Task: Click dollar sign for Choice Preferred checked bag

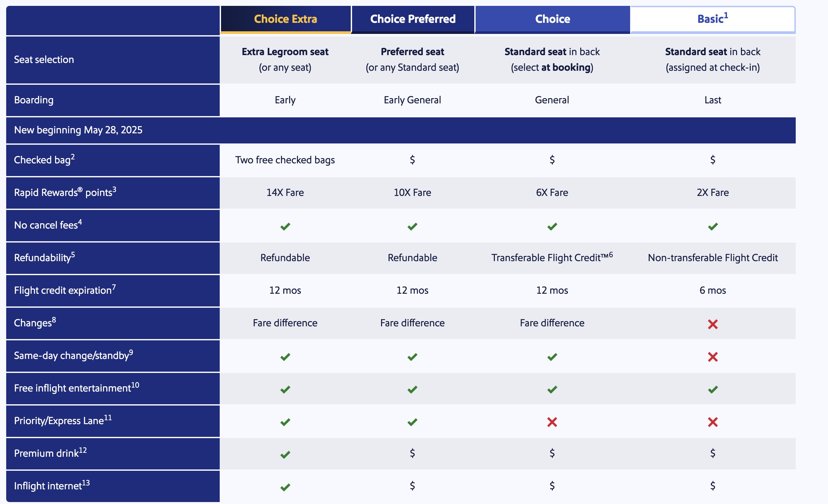Action: [x=412, y=160]
